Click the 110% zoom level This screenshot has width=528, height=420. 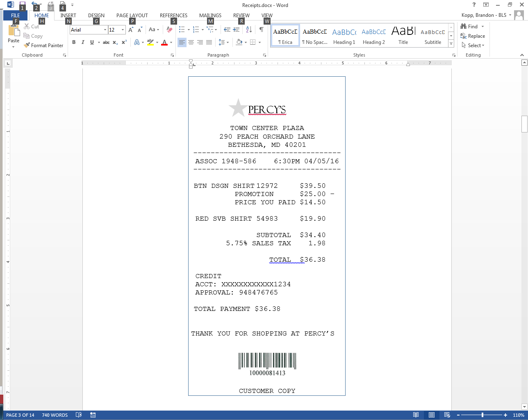coord(519,415)
